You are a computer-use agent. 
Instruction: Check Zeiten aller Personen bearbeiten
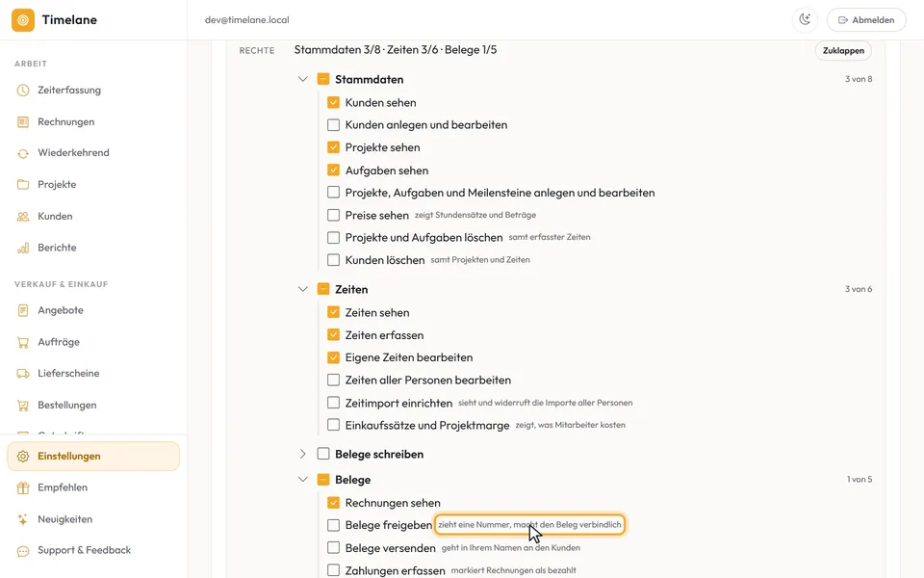point(334,381)
